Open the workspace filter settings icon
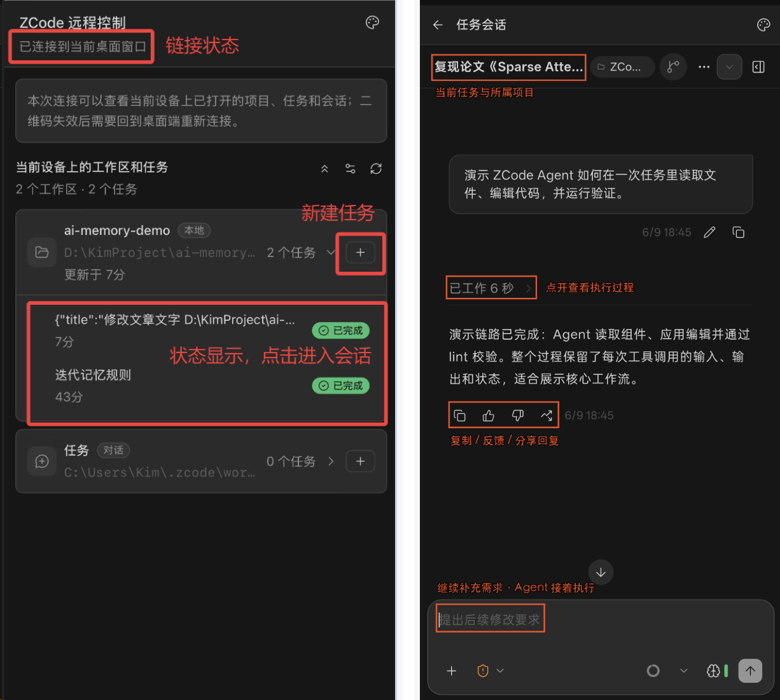The image size is (780, 700). (350, 169)
